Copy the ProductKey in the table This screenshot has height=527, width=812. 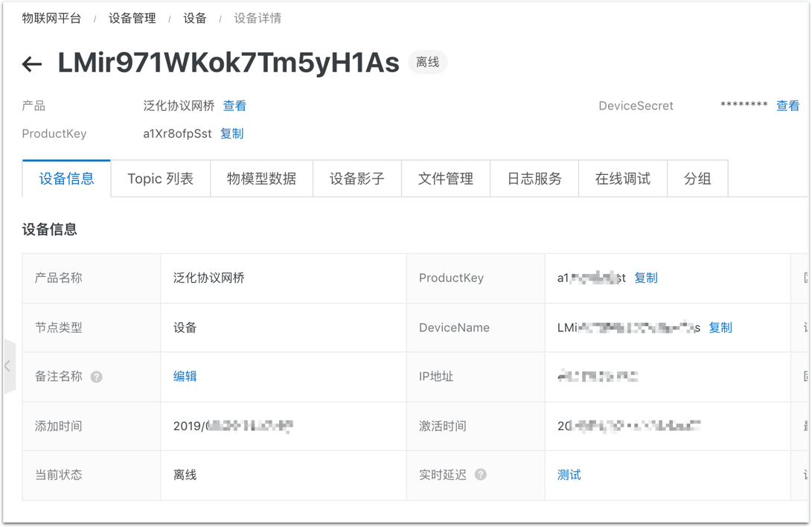pyautogui.click(x=646, y=278)
